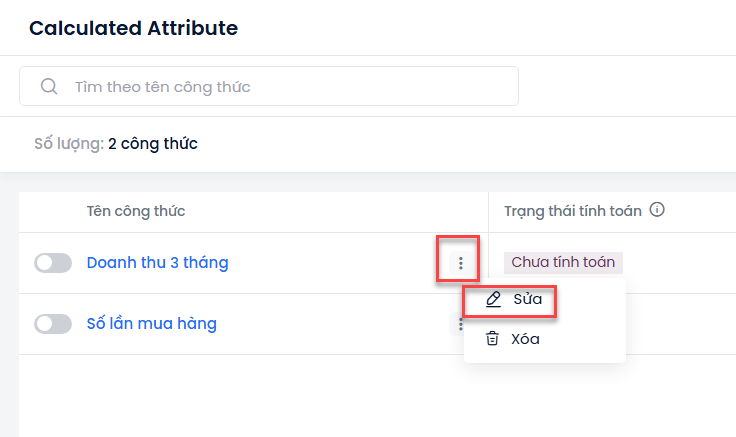This screenshot has width=736, height=437.
Task: Open the three-dot menu for Số lần mua hàng
Action: point(457,324)
